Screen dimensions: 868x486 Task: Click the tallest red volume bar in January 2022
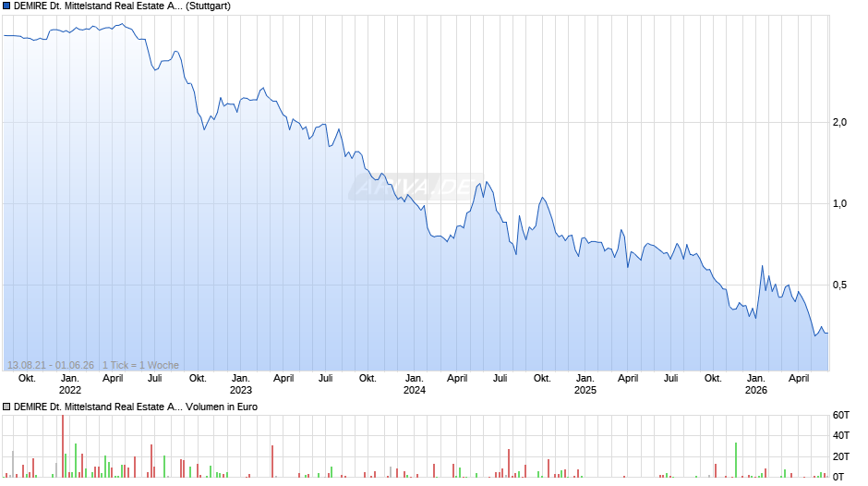pyautogui.click(x=63, y=446)
